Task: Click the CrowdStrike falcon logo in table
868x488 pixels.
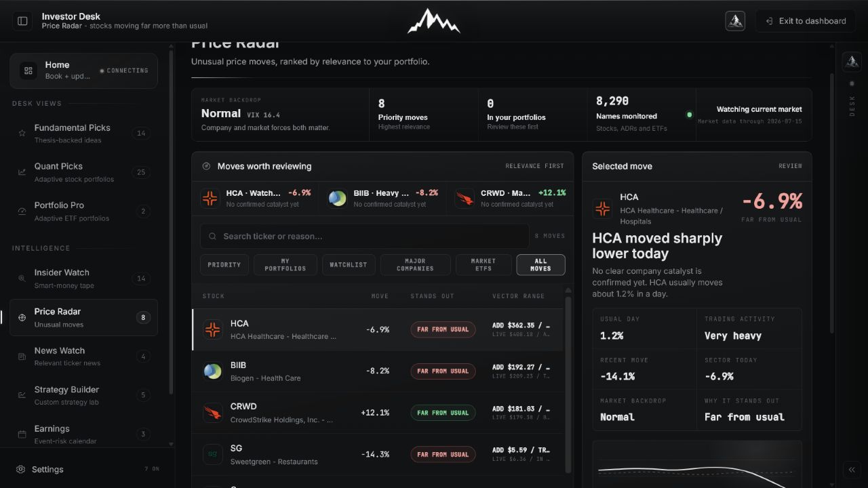Action: pos(213,413)
